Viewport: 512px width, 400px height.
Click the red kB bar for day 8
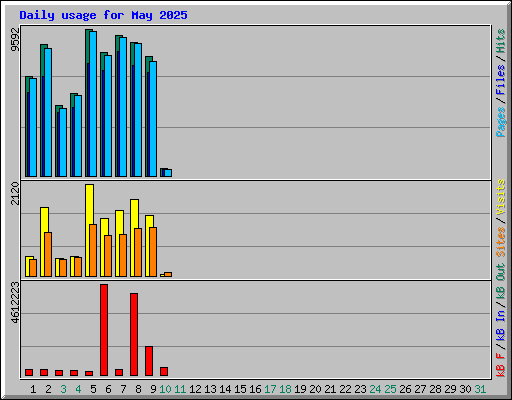point(134,334)
